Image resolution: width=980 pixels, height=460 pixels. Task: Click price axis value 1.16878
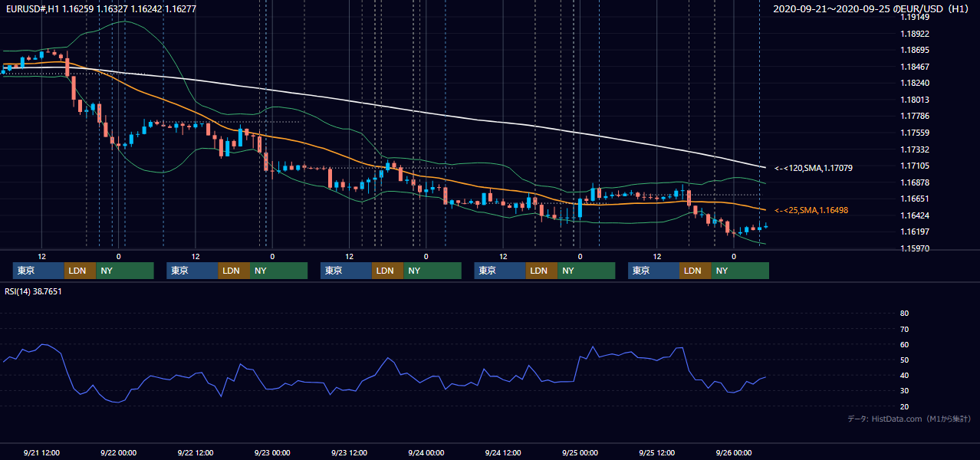[x=915, y=182]
